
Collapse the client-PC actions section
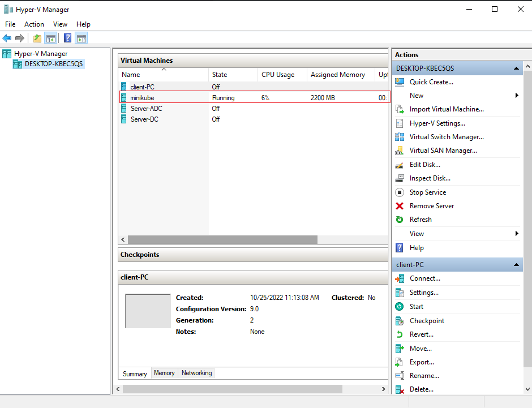tap(516, 264)
